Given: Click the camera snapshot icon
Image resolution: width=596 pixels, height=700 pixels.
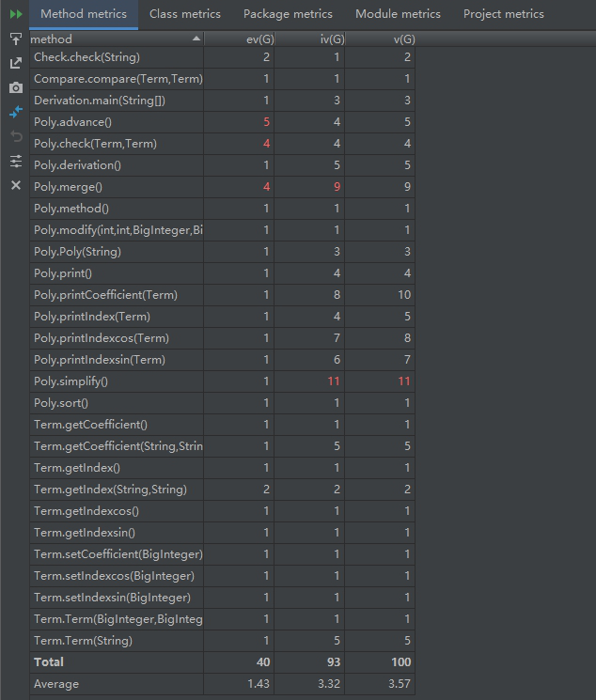Looking at the screenshot, I should [15, 88].
